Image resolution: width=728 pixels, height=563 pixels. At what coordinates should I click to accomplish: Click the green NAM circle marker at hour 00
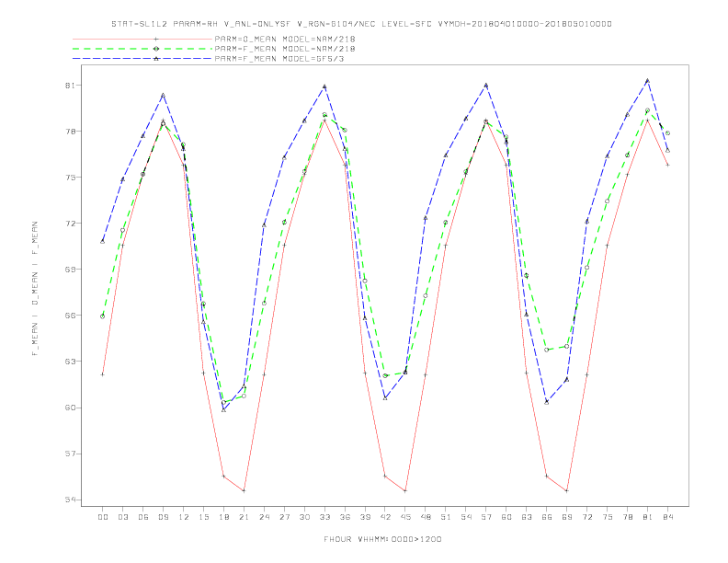point(103,316)
